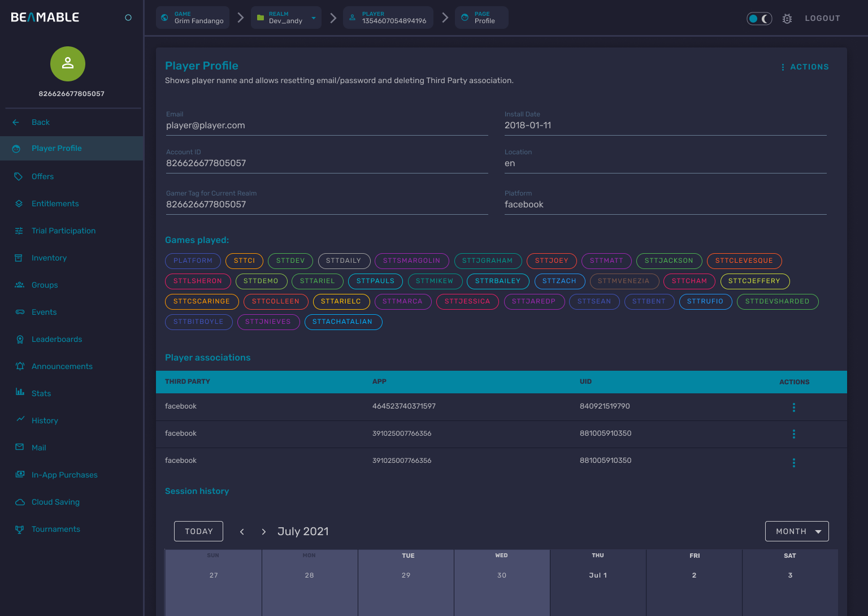The image size is (868, 616).
Task: Open the Mail envelope icon
Action: pos(19,448)
